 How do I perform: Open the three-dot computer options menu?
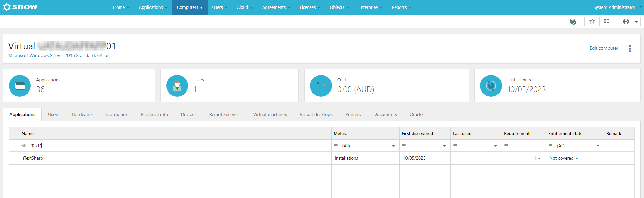[630, 48]
